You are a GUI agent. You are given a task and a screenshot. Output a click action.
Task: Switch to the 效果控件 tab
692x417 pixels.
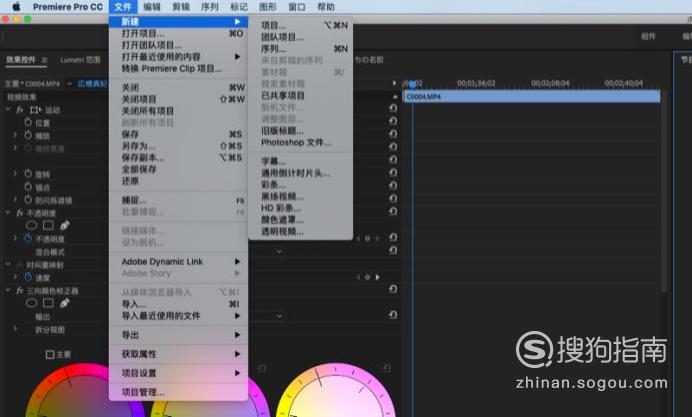click(21, 60)
